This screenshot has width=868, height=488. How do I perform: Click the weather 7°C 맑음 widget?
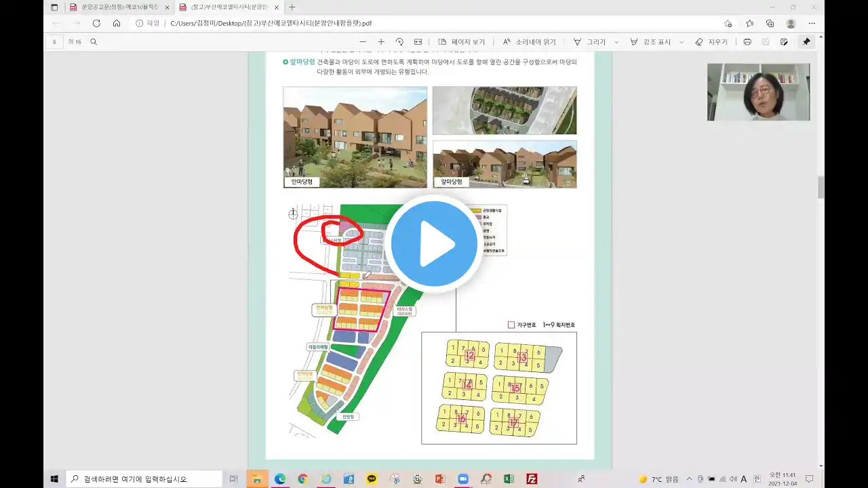pos(658,479)
